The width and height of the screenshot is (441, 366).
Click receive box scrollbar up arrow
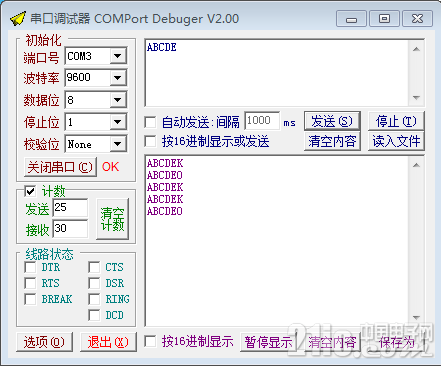click(x=416, y=165)
